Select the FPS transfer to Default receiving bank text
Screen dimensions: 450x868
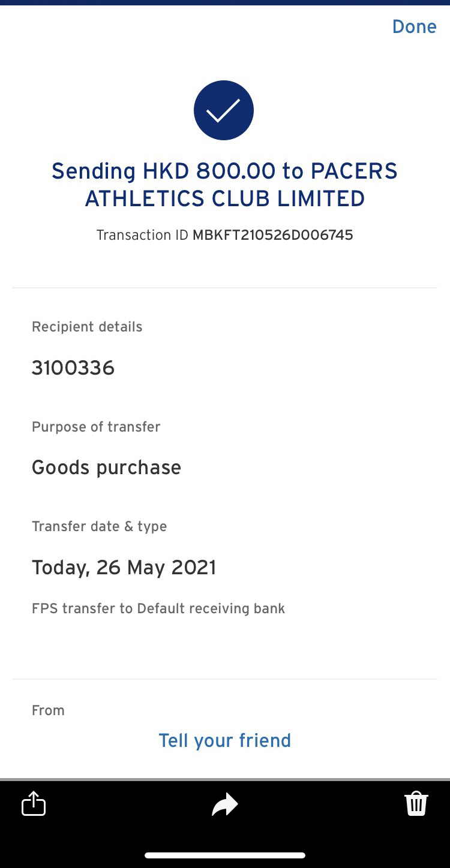pyautogui.click(x=158, y=608)
